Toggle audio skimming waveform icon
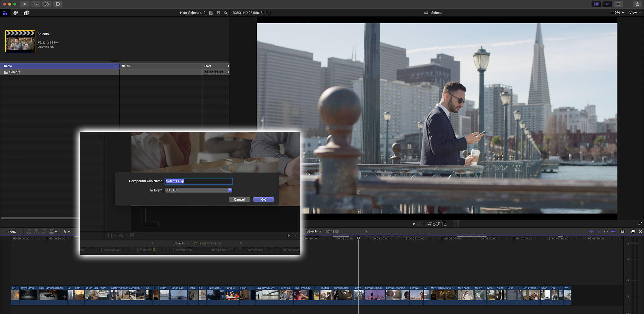 click(x=599, y=232)
